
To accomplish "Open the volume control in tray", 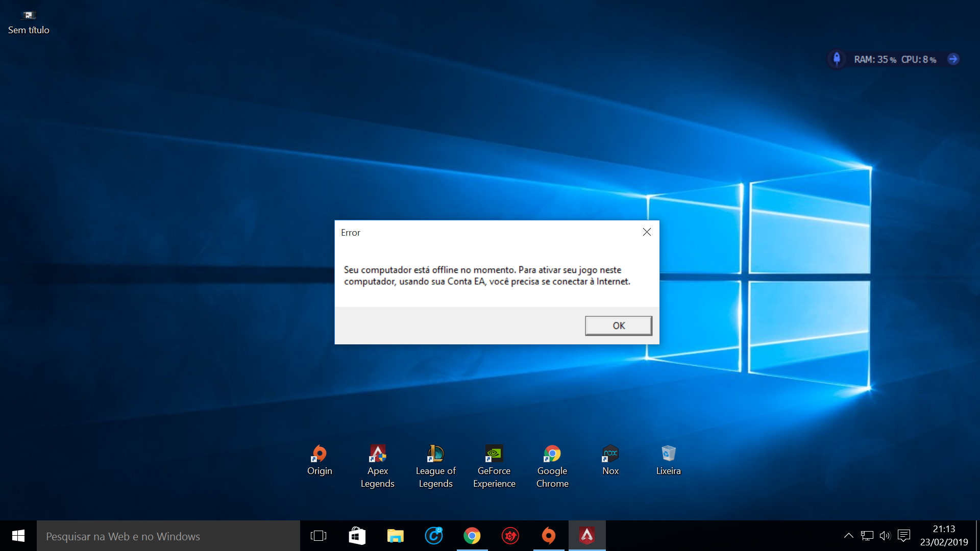I will 885,536.
